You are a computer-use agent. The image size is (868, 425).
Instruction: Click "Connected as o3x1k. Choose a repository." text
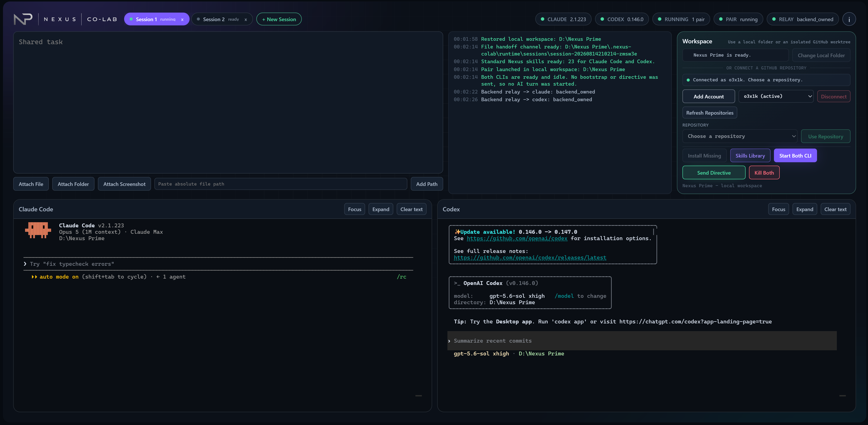748,80
